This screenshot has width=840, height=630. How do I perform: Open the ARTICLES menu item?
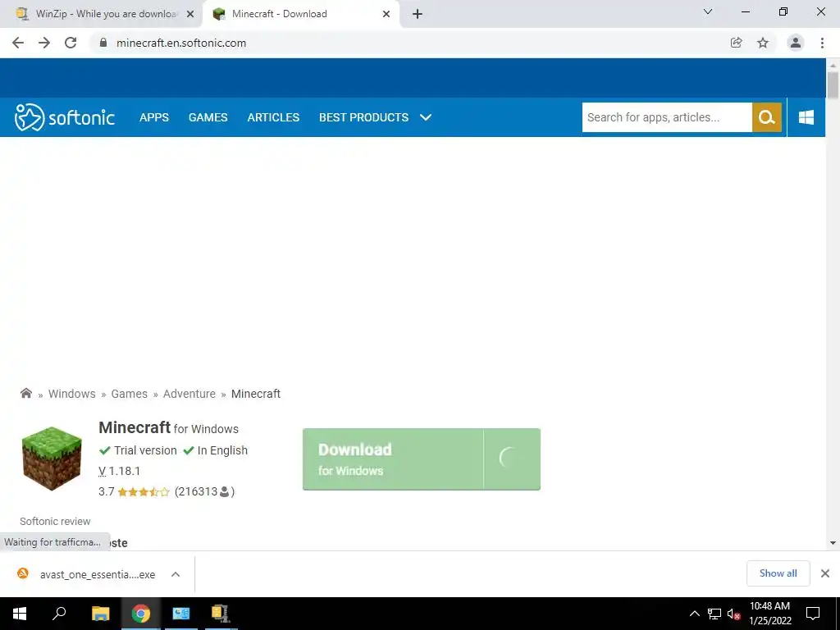tap(273, 117)
